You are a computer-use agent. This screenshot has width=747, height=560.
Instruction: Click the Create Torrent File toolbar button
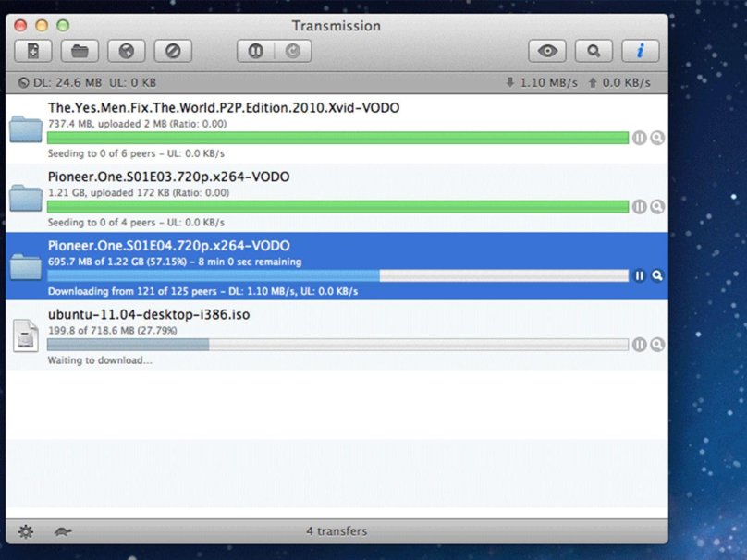click(x=34, y=52)
